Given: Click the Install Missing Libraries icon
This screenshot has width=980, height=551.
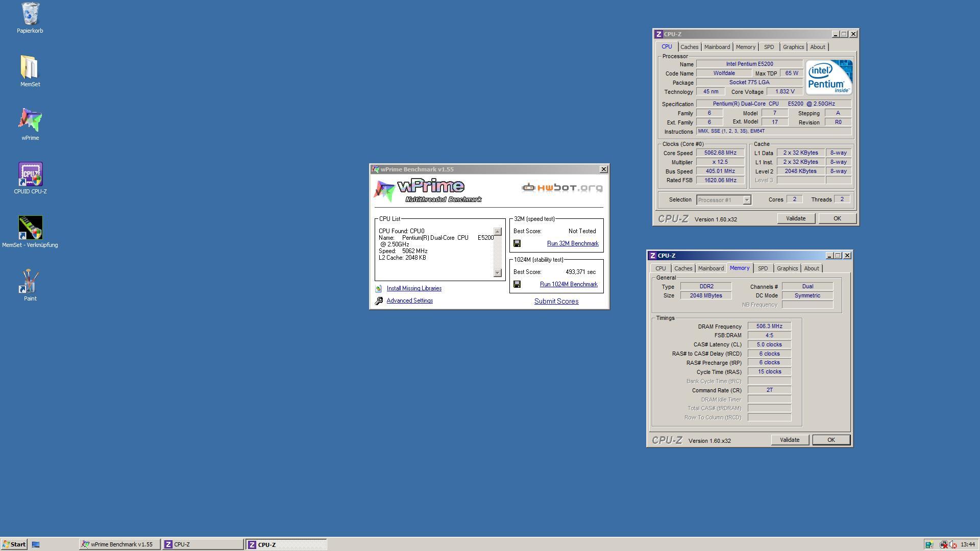Looking at the screenshot, I should (x=379, y=289).
